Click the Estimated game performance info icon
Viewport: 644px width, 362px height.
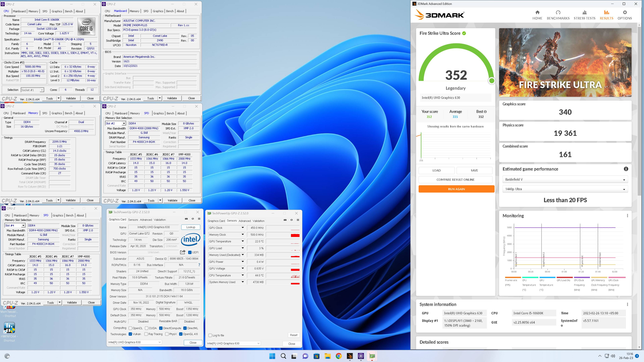(626, 169)
